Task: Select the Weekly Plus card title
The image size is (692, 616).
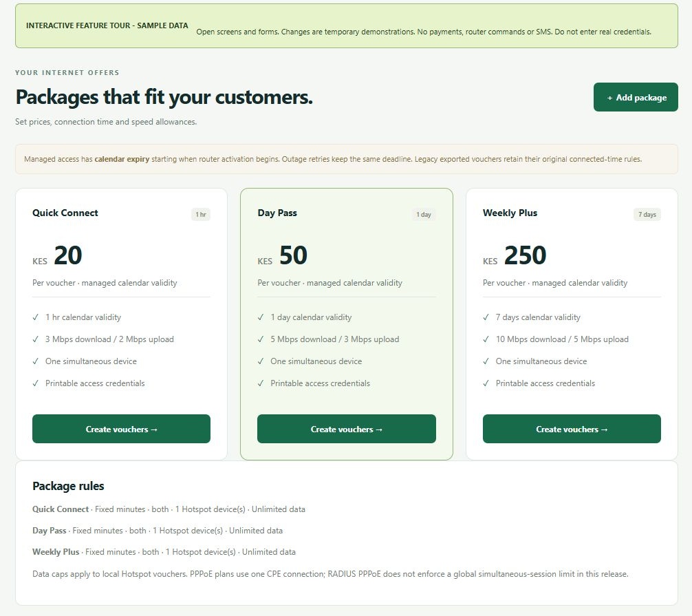Action: tap(510, 213)
